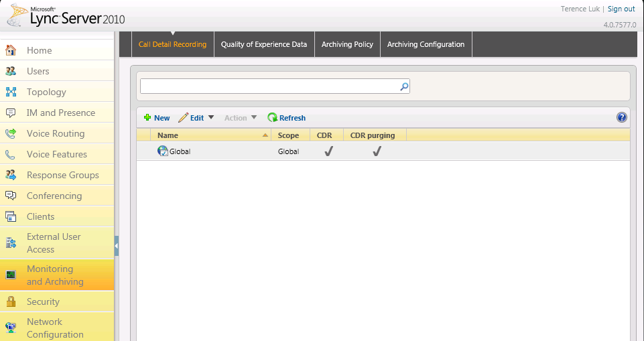Click the New button label
The height and width of the screenshot is (341, 644).
(x=162, y=118)
